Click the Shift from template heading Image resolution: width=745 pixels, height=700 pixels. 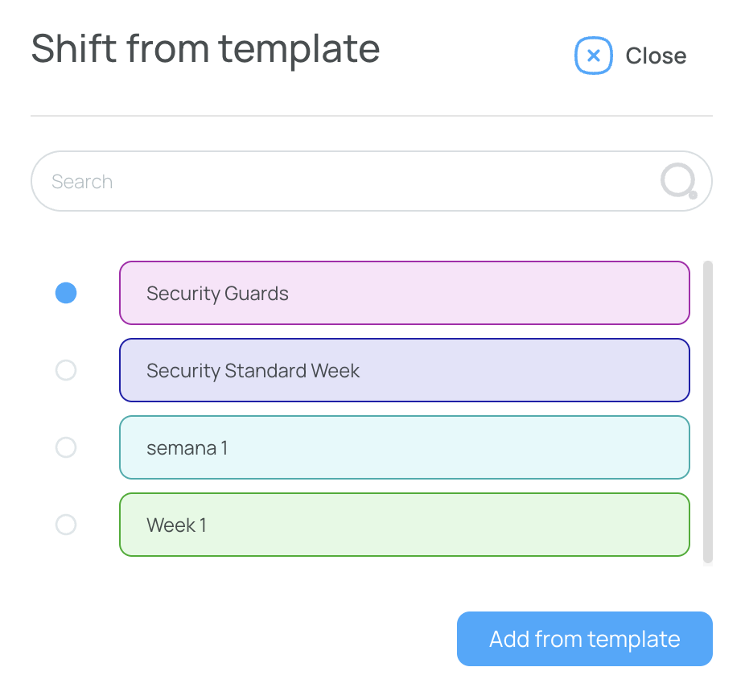tap(205, 49)
